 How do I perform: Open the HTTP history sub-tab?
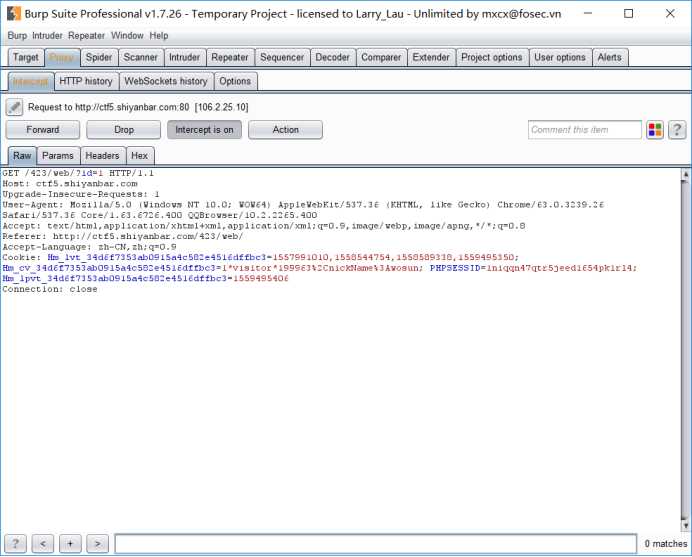click(86, 81)
